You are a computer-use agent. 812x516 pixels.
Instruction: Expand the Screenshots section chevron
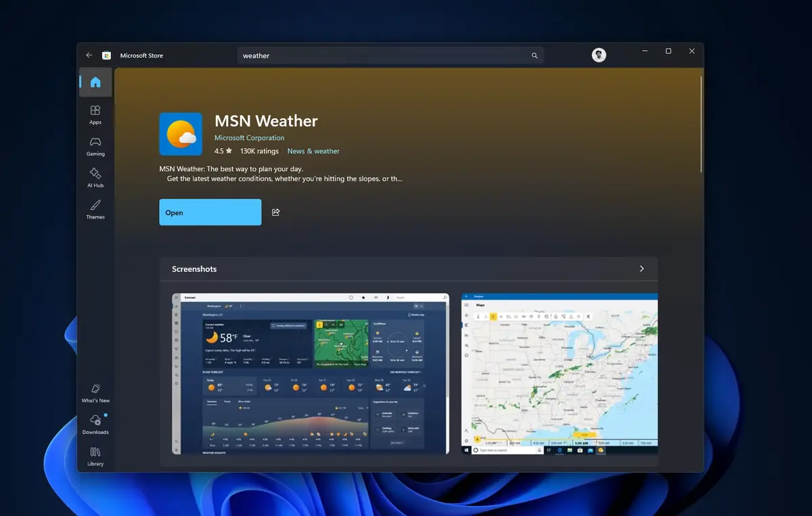[x=641, y=268]
